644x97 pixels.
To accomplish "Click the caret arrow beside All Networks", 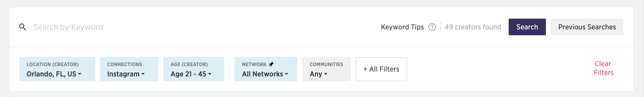I will (286, 74).
